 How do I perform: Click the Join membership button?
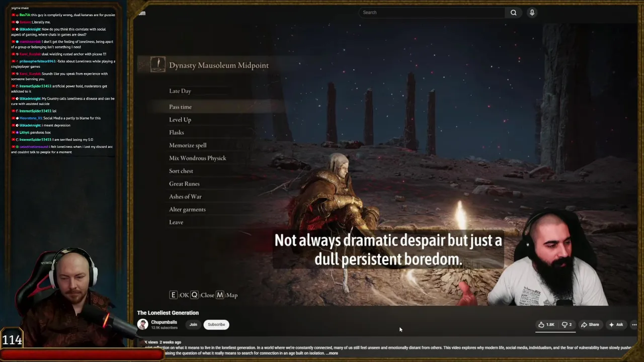coord(193,325)
